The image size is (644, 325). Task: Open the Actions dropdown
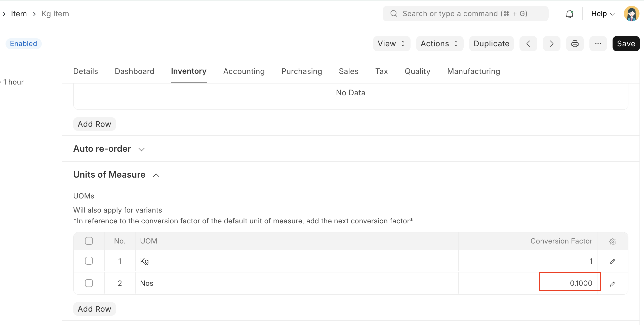click(439, 44)
